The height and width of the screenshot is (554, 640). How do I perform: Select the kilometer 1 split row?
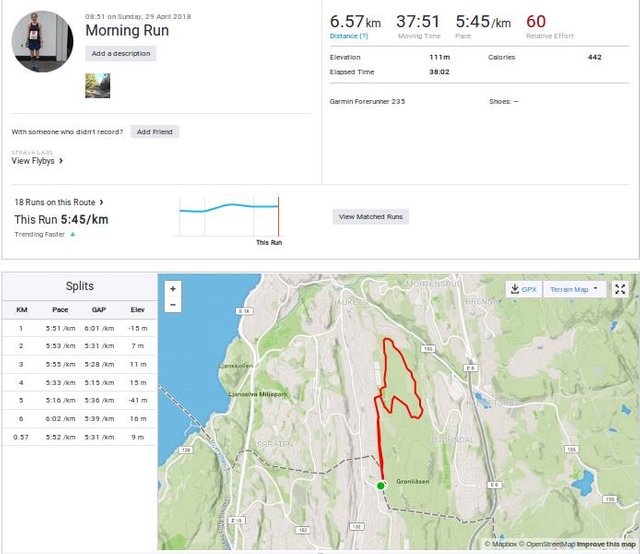click(78, 328)
